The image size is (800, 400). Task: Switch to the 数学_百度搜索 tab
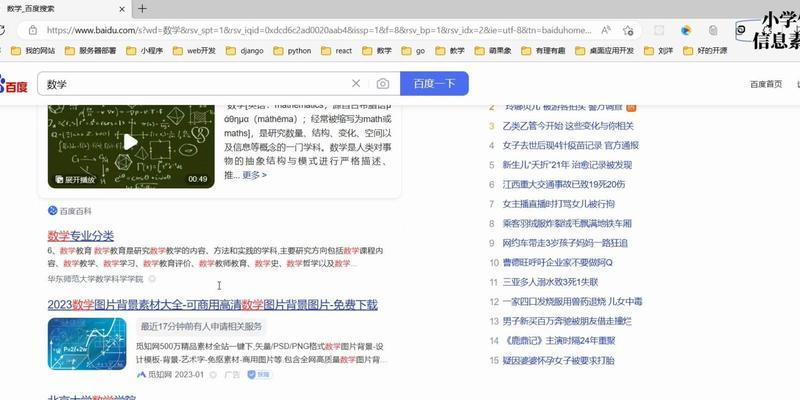(x=64, y=9)
